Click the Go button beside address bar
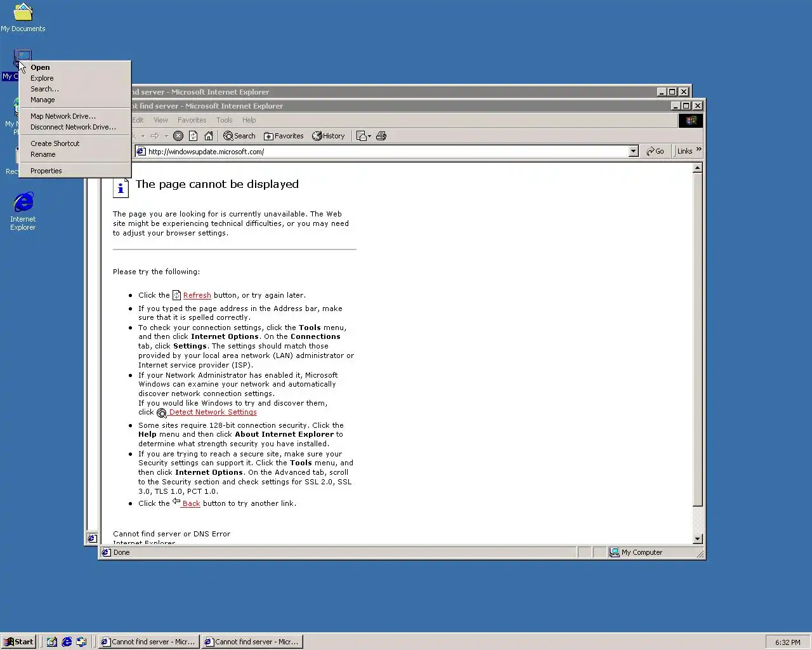This screenshot has width=812, height=650. [655, 151]
